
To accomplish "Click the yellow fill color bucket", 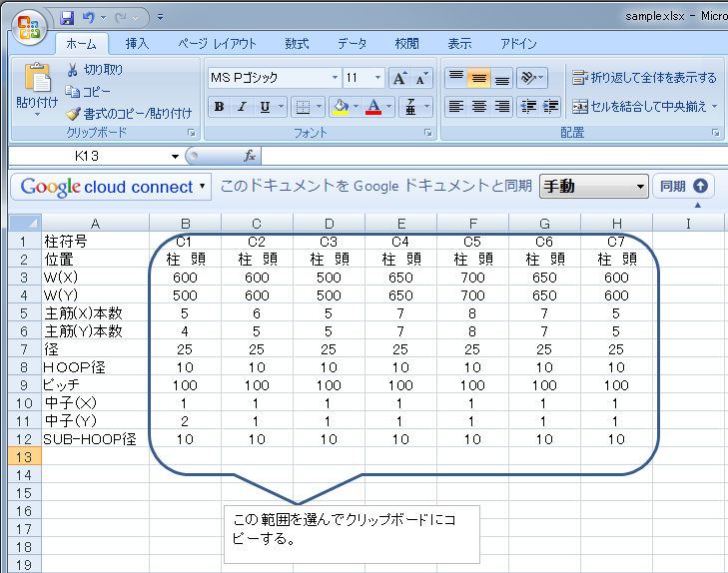I will point(341,107).
